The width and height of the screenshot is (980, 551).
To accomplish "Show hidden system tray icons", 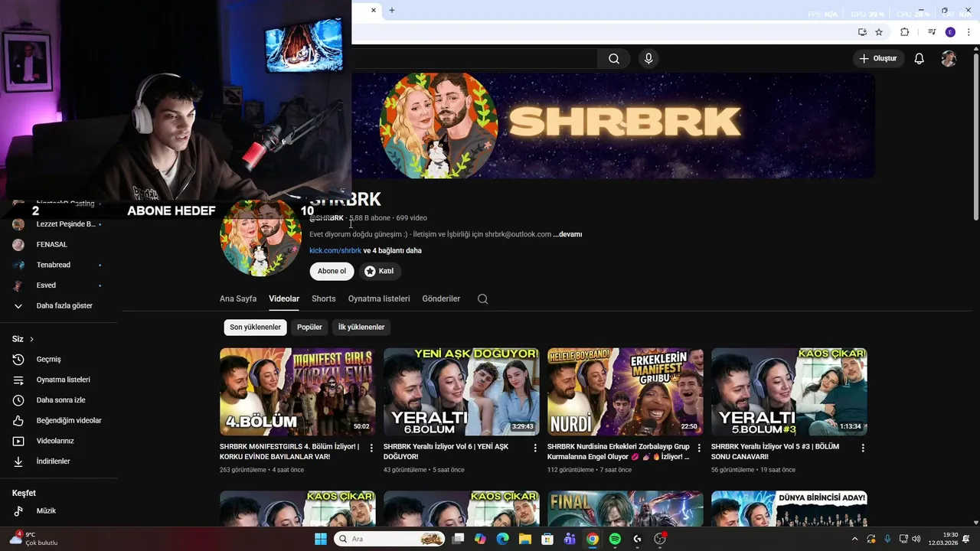I will coord(854,539).
